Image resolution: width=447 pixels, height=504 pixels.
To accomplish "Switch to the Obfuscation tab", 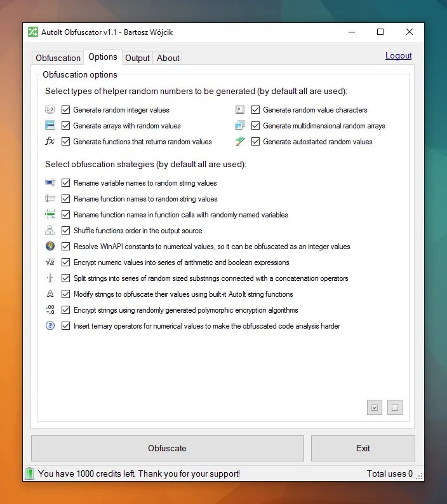I will (x=58, y=58).
